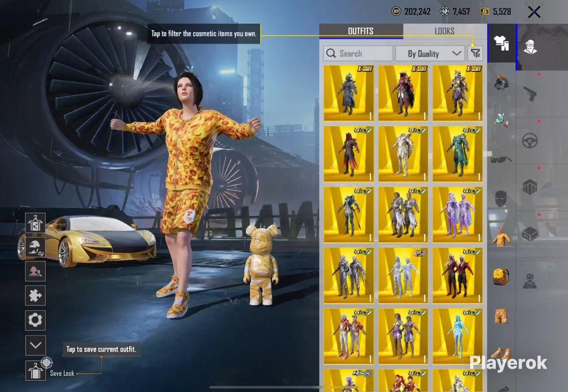Select the white mummy duo outfit
Screen dimensions: 568x392
(x=403, y=276)
